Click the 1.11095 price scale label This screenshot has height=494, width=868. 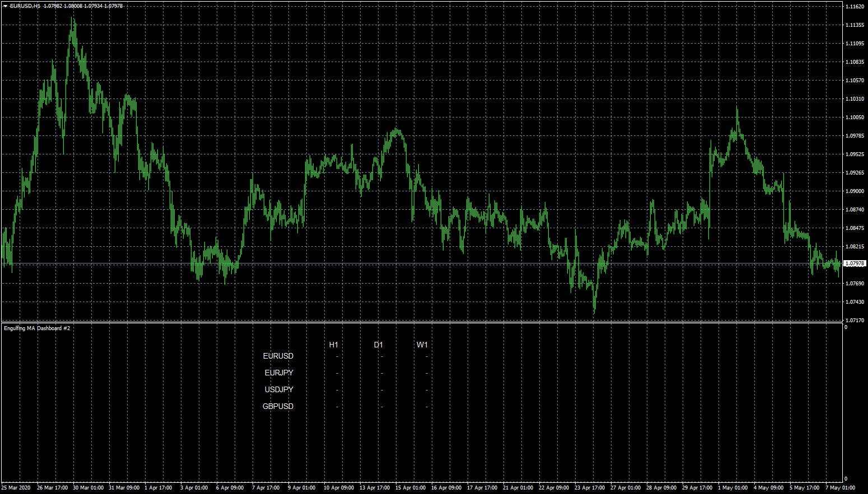click(855, 44)
